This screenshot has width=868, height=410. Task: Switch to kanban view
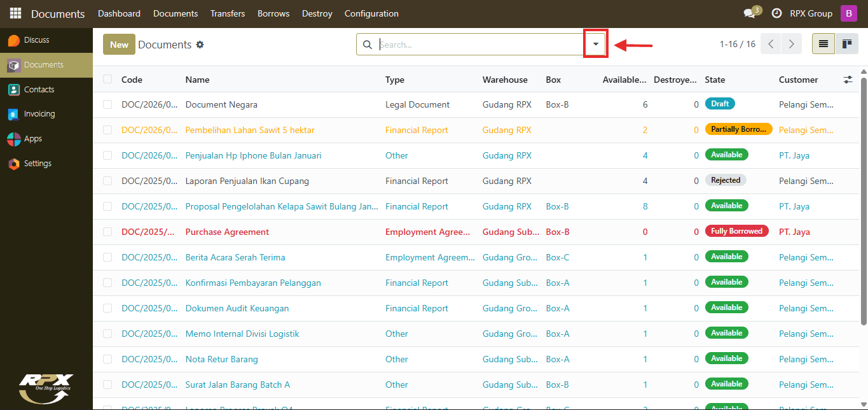(846, 44)
